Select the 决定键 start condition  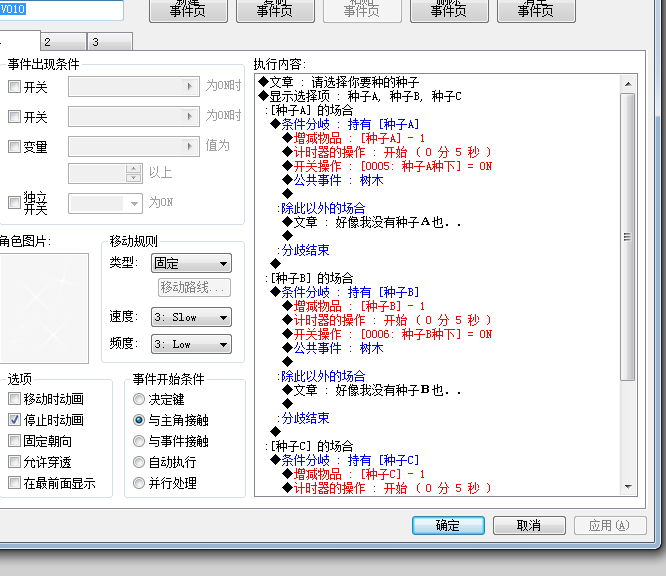point(139,399)
